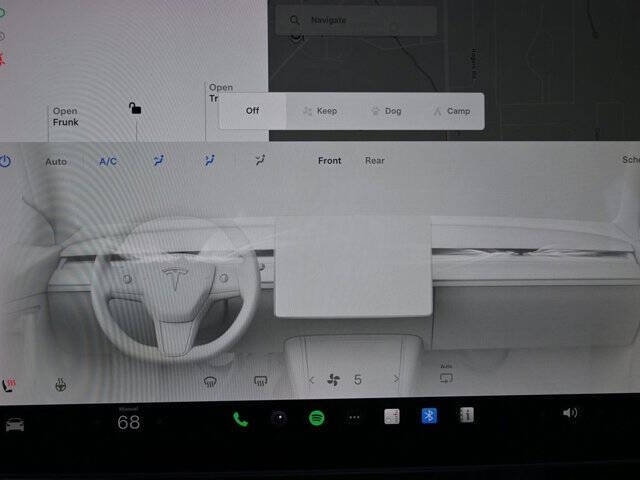Open Bluetooth settings
The height and width of the screenshot is (480, 640).
[429, 416]
